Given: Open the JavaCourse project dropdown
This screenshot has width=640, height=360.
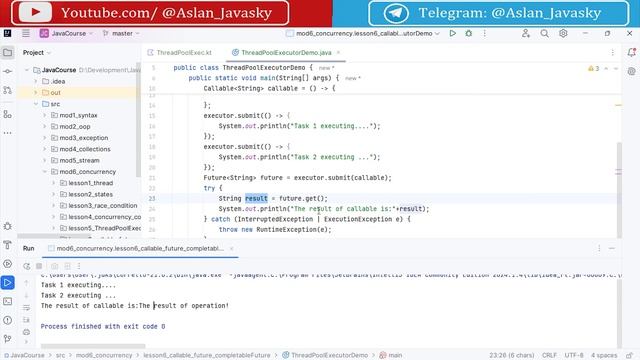Looking at the screenshot, I should 67,33.
